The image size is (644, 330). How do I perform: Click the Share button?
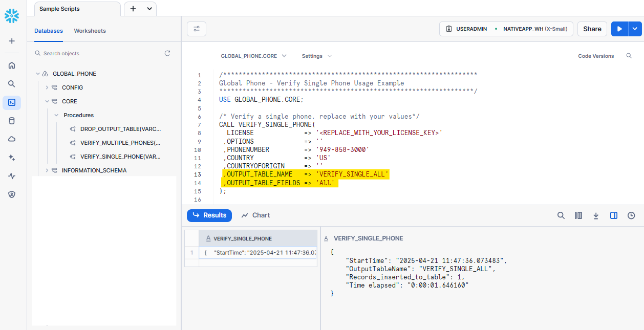click(592, 29)
